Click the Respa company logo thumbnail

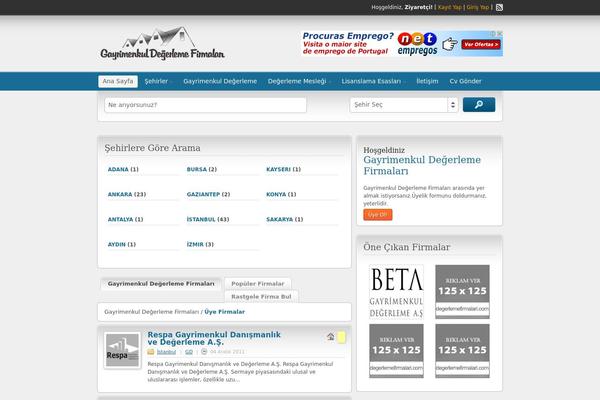click(122, 350)
